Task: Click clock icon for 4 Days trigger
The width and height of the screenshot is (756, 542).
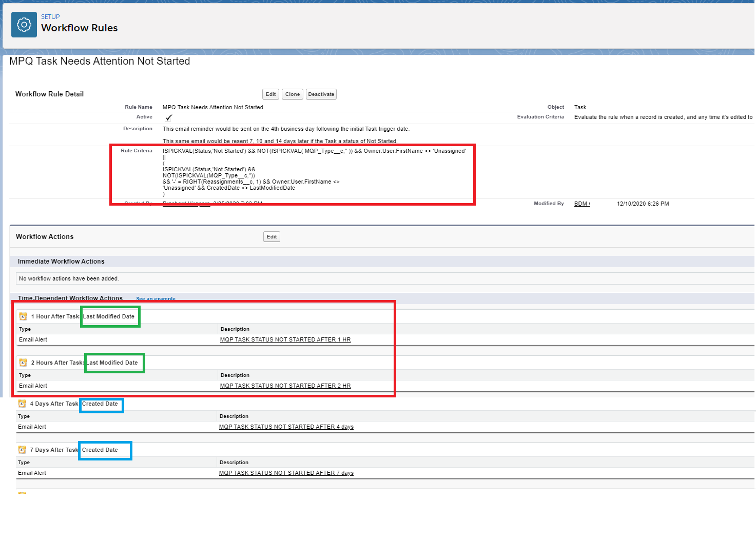Action: 22,404
